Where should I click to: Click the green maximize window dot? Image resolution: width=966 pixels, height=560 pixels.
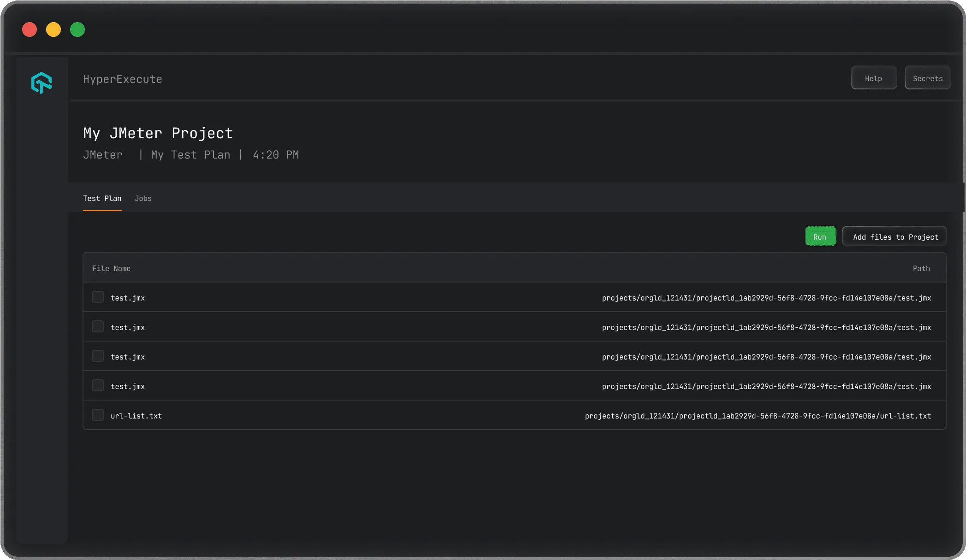[x=77, y=29]
